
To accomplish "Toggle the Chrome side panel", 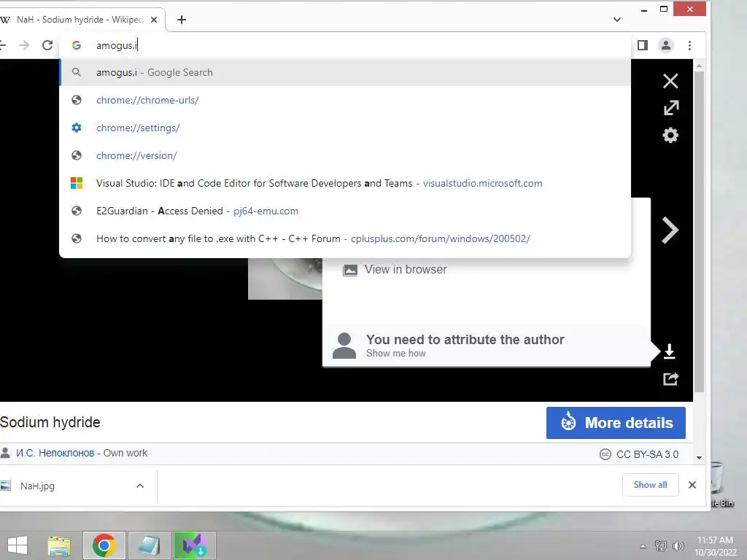I will 643,45.
